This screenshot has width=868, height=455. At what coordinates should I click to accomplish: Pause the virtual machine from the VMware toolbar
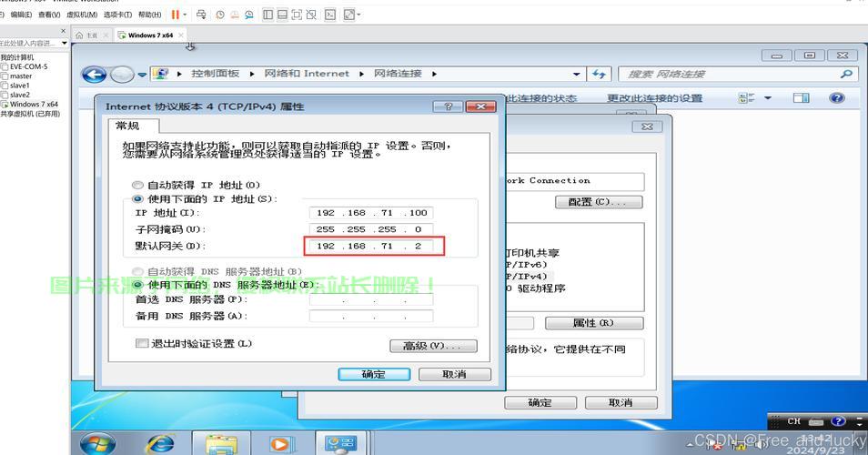(x=175, y=15)
